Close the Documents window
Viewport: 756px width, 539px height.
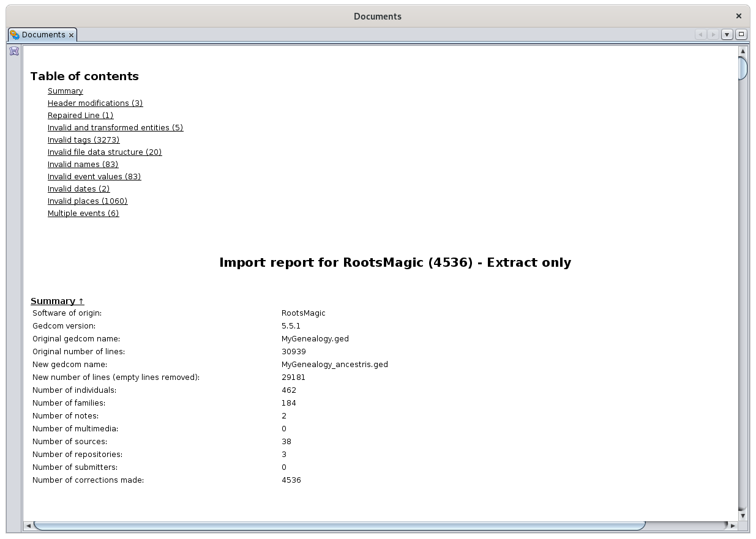pos(739,16)
